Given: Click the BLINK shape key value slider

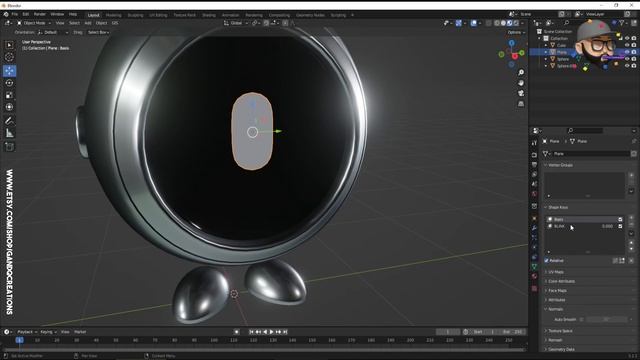Looking at the screenshot, I should coord(607,226).
